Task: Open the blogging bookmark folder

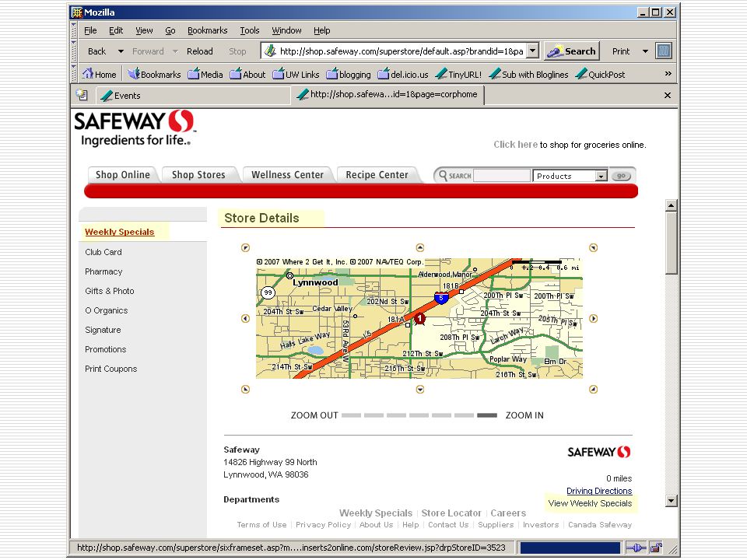Action: pyautogui.click(x=349, y=75)
